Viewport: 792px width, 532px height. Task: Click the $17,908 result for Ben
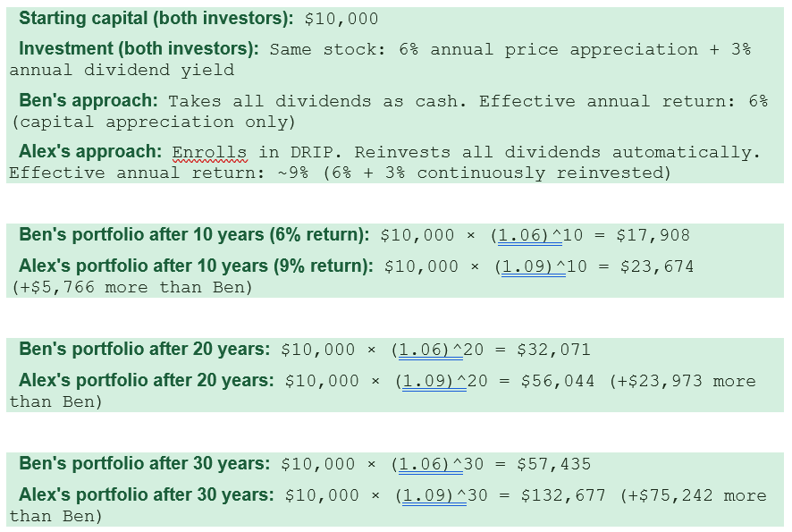tap(653, 235)
